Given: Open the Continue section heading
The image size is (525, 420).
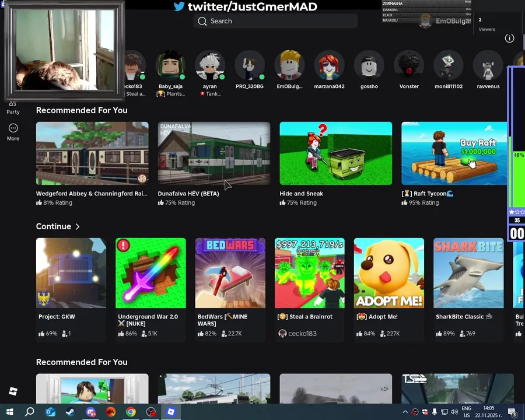Looking at the screenshot, I should [54, 226].
